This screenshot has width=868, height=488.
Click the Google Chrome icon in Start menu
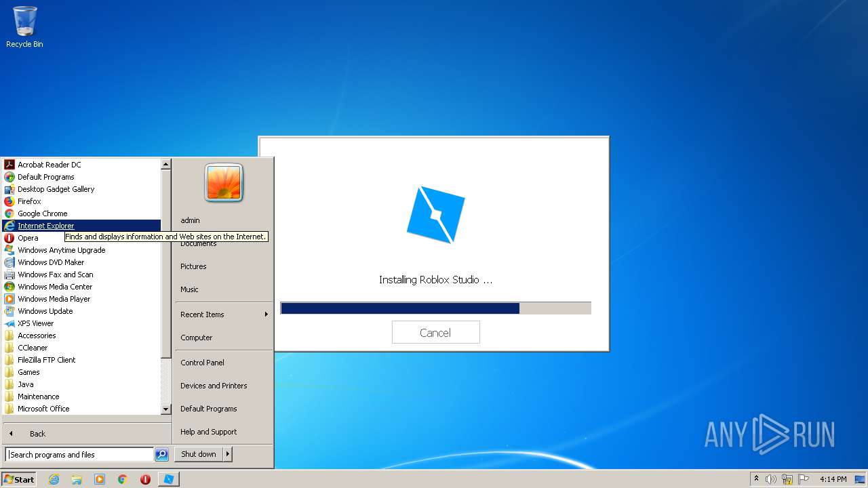click(x=9, y=213)
